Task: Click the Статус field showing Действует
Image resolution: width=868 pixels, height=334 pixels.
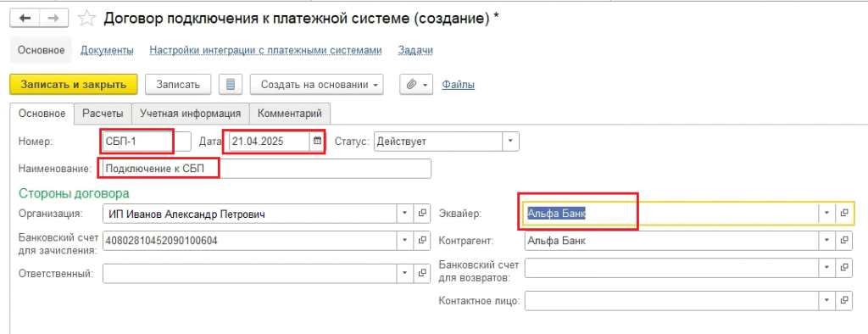Action: coord(438,141)
